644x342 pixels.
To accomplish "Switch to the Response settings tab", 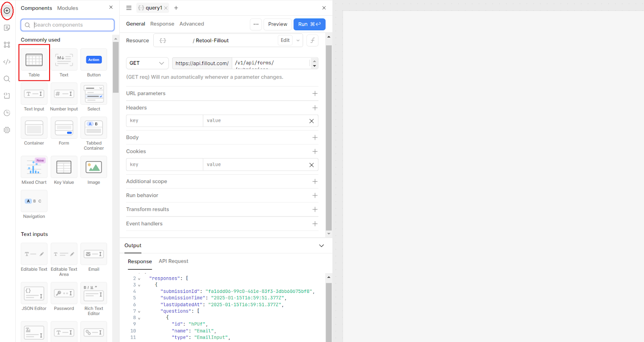I will 162,24.
